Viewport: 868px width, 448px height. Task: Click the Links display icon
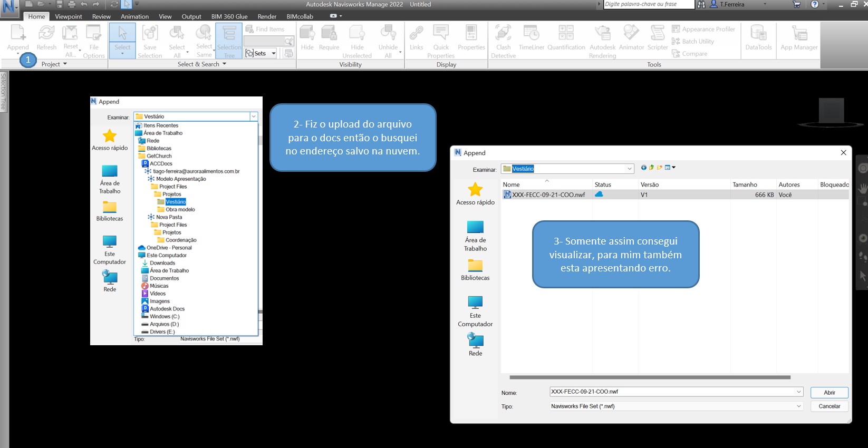click(417, 38)
